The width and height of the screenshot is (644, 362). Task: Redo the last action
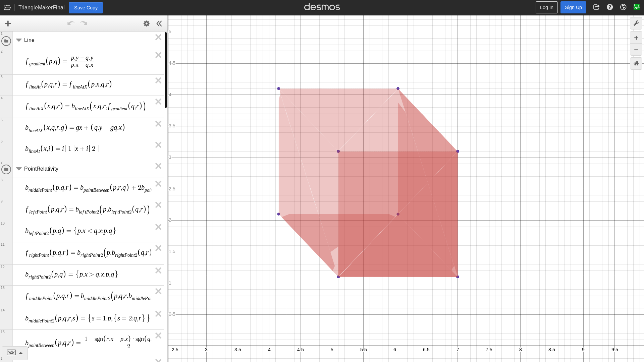point(84,23)
